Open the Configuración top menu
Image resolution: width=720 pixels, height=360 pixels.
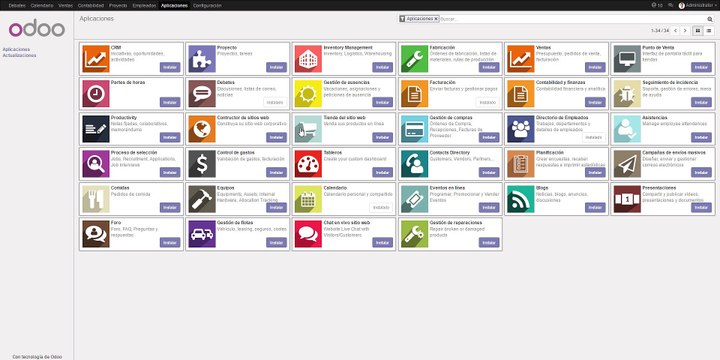pos(207,6)
